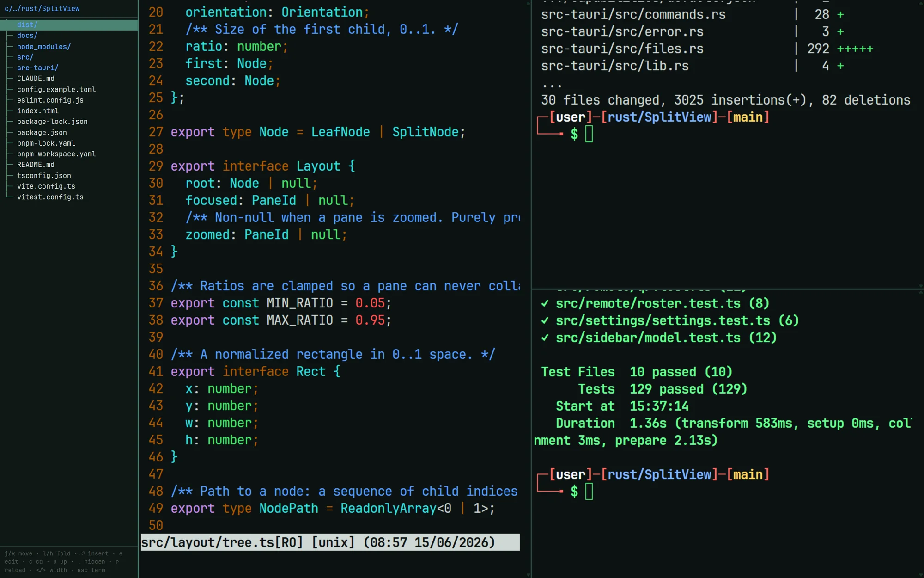Click the 'Test Files 10 passed' line
The image size is (924, 578).
(x=637, y=372)
